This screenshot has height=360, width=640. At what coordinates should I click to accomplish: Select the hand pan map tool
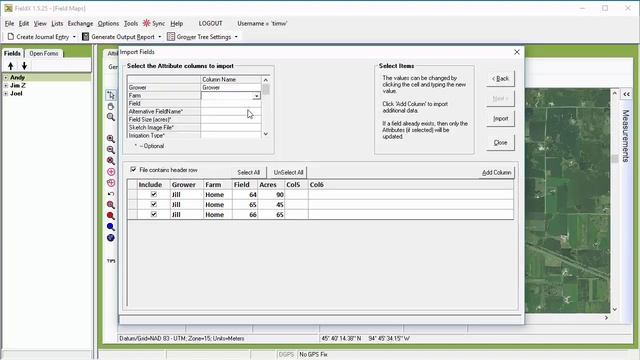pyautogui.click(x=111, y=107)
